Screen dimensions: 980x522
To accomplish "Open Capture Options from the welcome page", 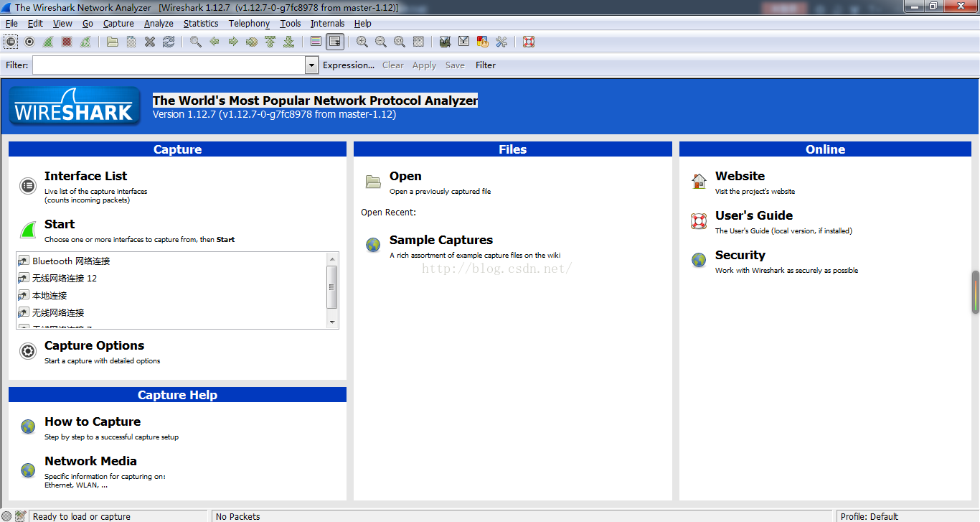I will coord(94,345).
